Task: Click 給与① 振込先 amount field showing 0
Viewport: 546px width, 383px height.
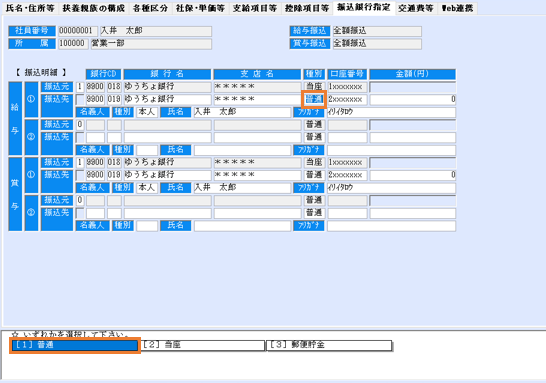Action: [413, 100]
